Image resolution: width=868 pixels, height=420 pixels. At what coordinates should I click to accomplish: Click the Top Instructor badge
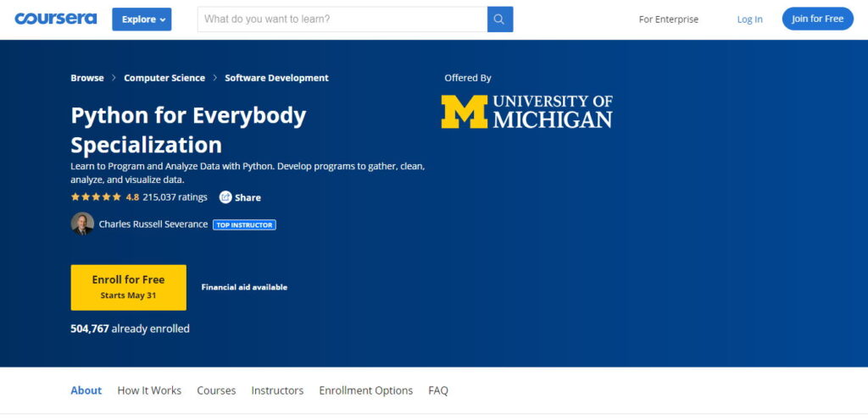(x=244, y=225)
